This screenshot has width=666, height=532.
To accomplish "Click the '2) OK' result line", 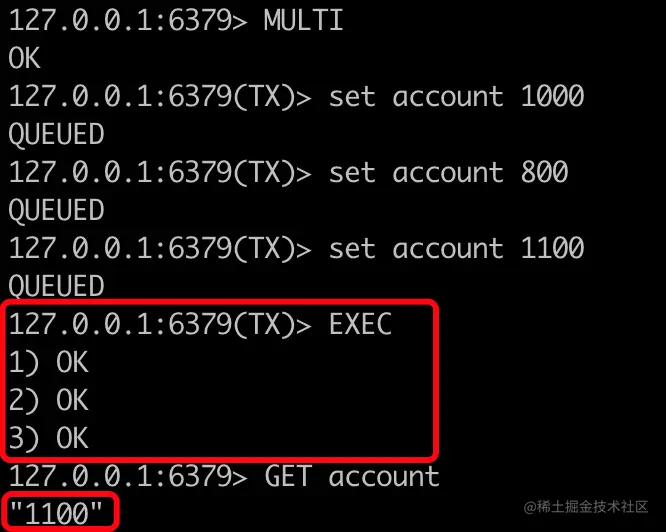I will pyautogui.click(x=48, y=400).
